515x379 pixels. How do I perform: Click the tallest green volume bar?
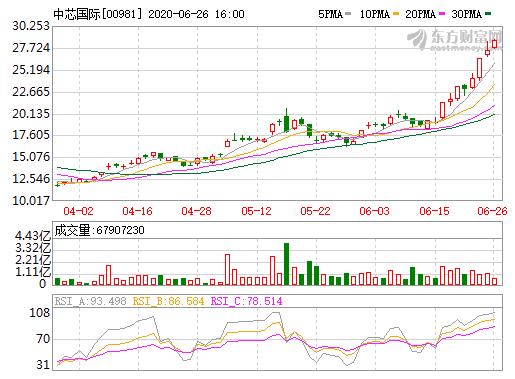pos(286,264)
